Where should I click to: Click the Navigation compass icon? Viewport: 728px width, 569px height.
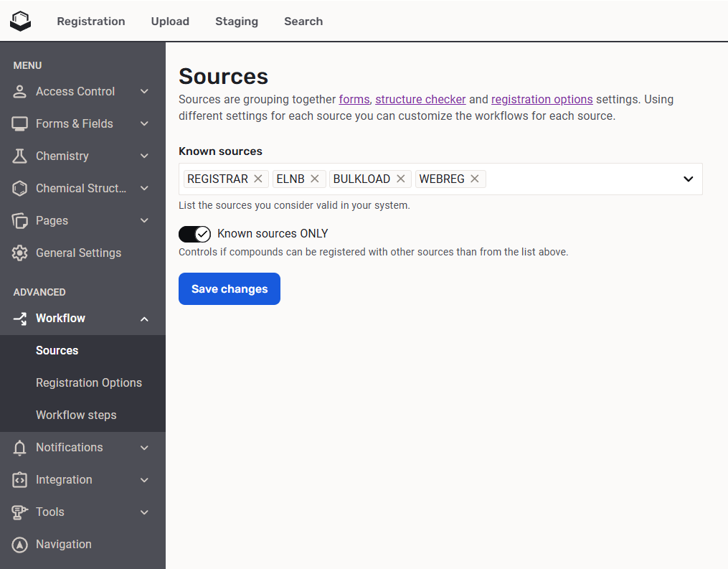click(20, 545)
